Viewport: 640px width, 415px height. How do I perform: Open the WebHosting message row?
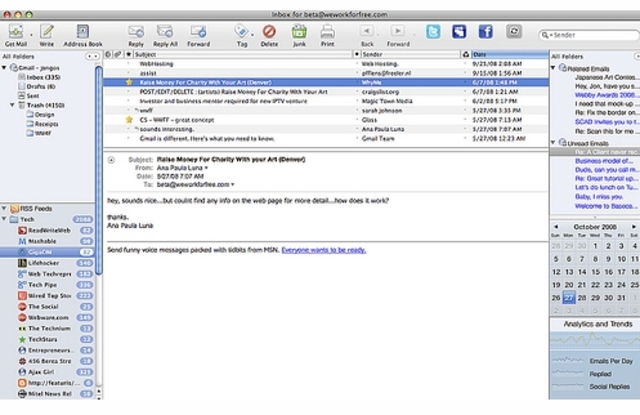pos(326,64)
